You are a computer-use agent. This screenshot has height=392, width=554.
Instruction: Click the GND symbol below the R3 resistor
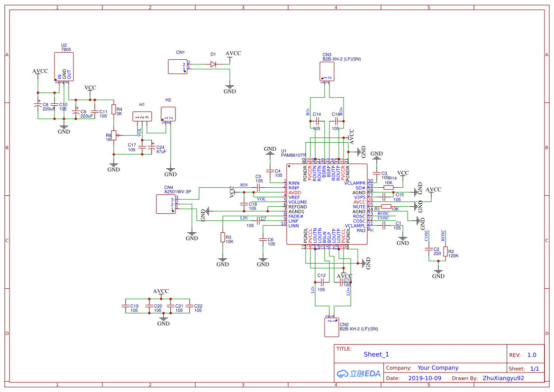click(x=223, y=262)
